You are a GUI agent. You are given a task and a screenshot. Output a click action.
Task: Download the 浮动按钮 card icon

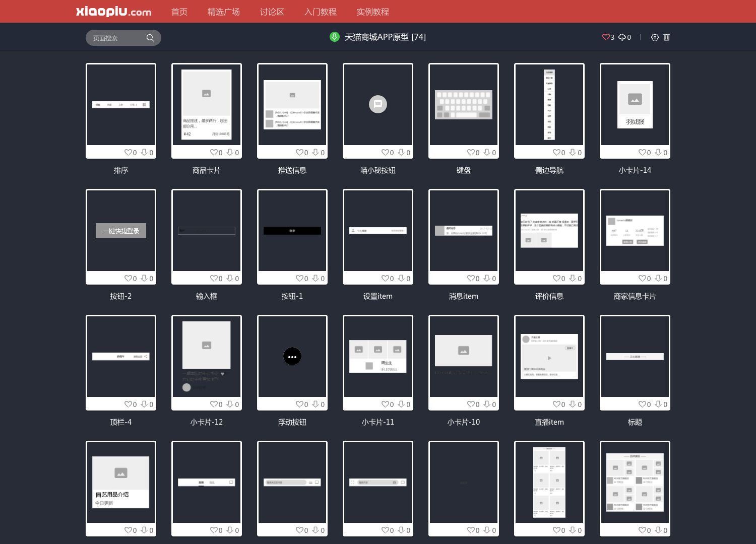click(316, 404)
